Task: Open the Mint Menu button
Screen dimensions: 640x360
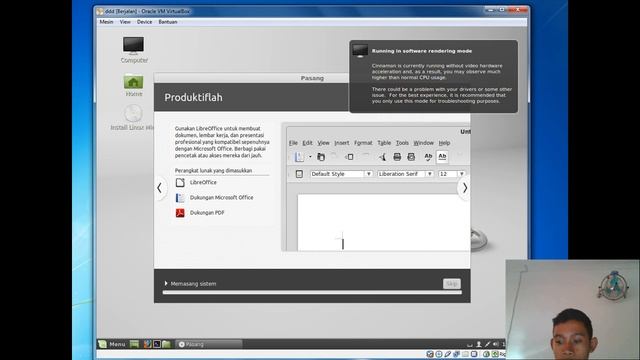Action: [x=112, y=344]
